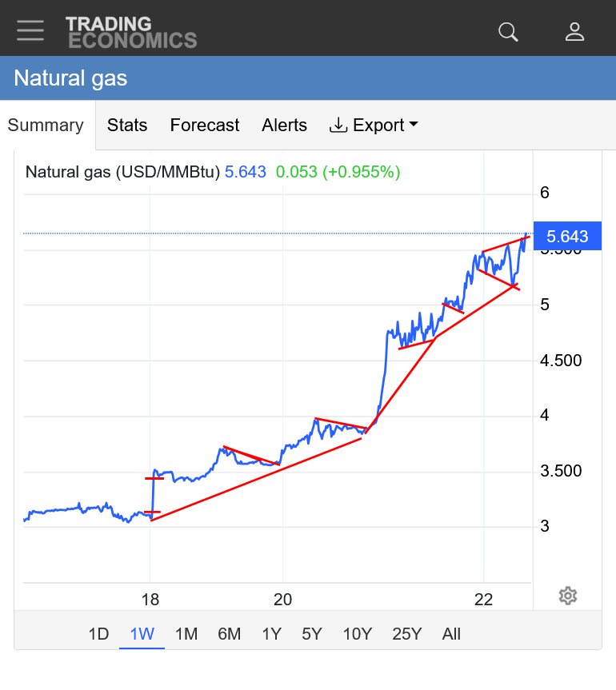Open search with magnifier icon

point(508,32)
